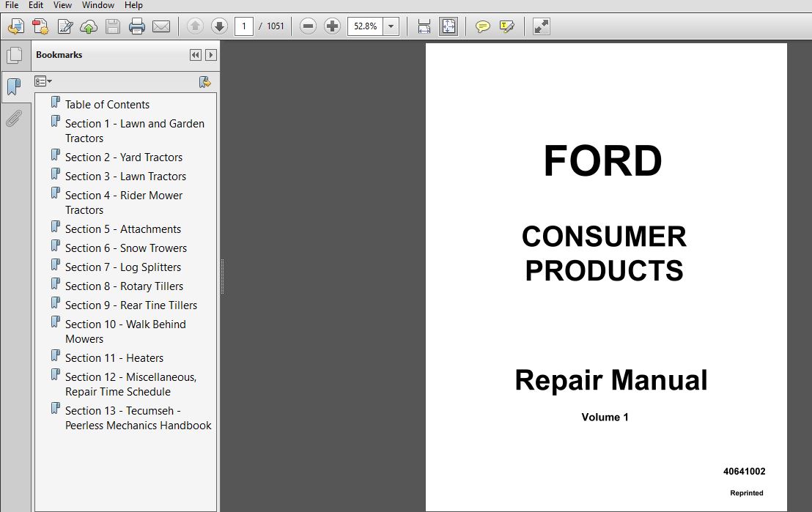Open the zoom level dropdown arrow
Viewport: 812px width, 512px height.
point(391,26)
